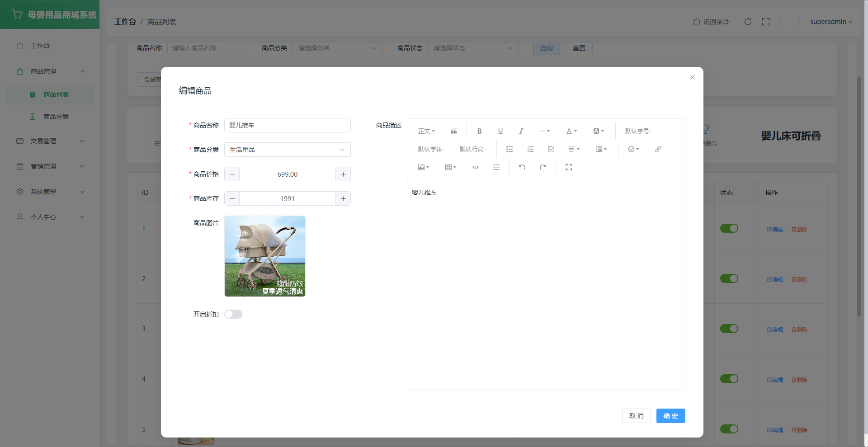Click the 确定 confirm button

coord(670,416)
